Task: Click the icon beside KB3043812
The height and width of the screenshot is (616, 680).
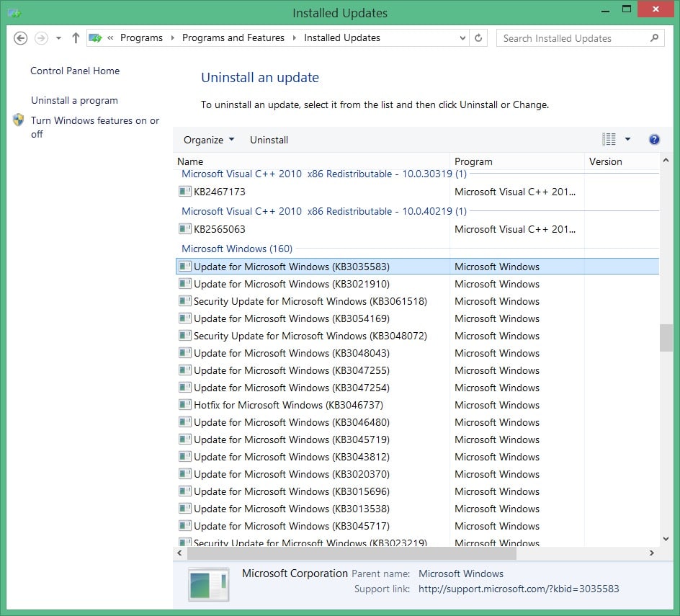Action: [185, 456]
